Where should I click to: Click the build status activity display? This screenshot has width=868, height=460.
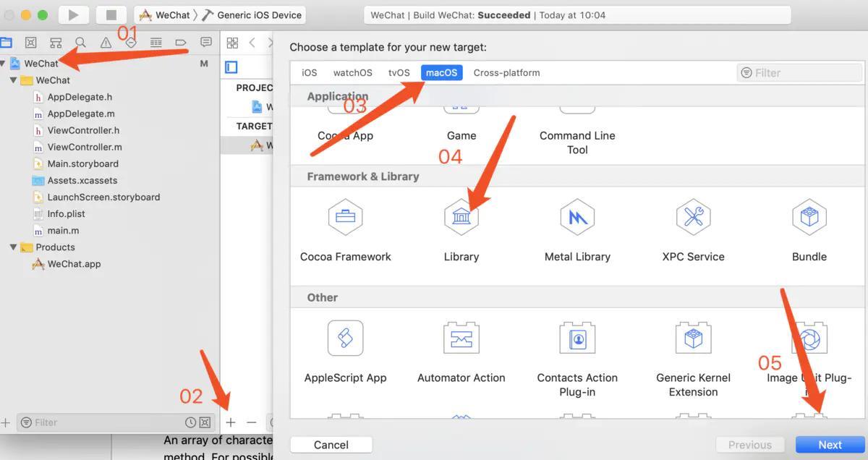click(x=577, y=15)
